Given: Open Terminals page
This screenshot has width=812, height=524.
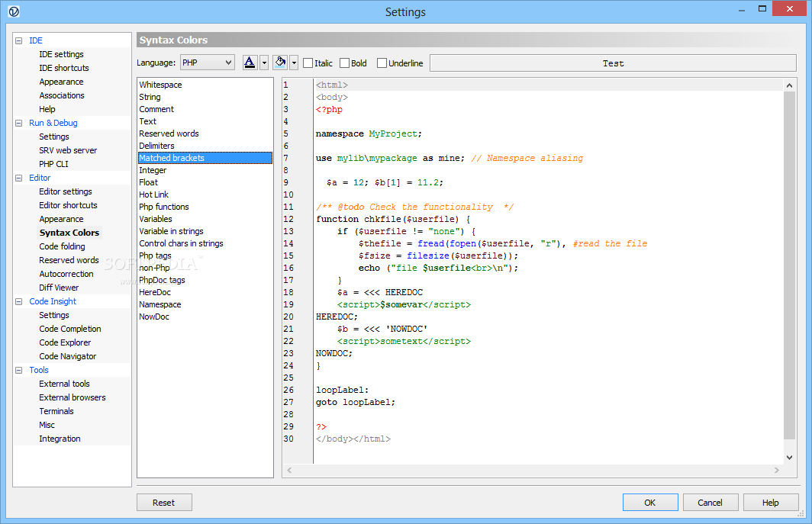Looking at the screenshot, I should [56, 411].
